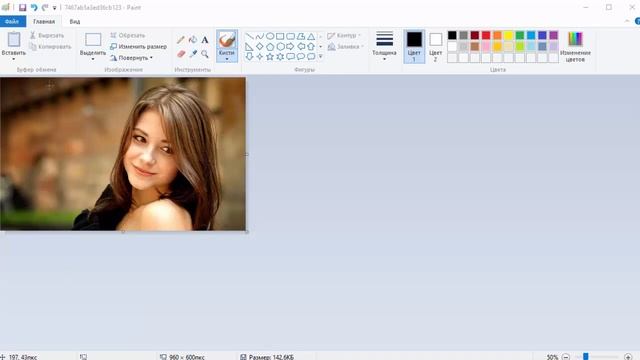The width and height of the screenshot is (640, 360).
Task: Click Вырезать (Cut) button
Action: (47, 36)
